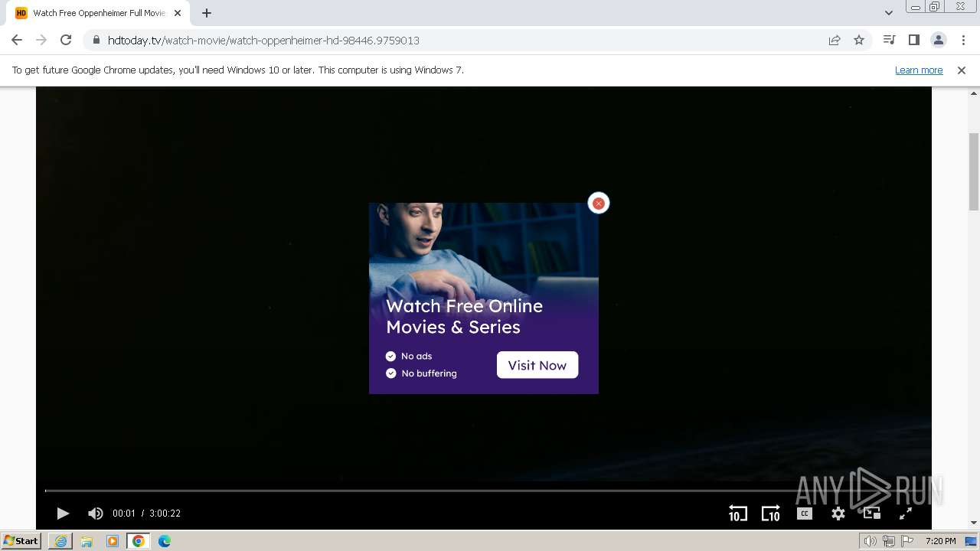Select Chrome in taskbar
Image resolution: width=980 pixels, height=551 pixels.
pyautogui.click(x=139, y=541)
